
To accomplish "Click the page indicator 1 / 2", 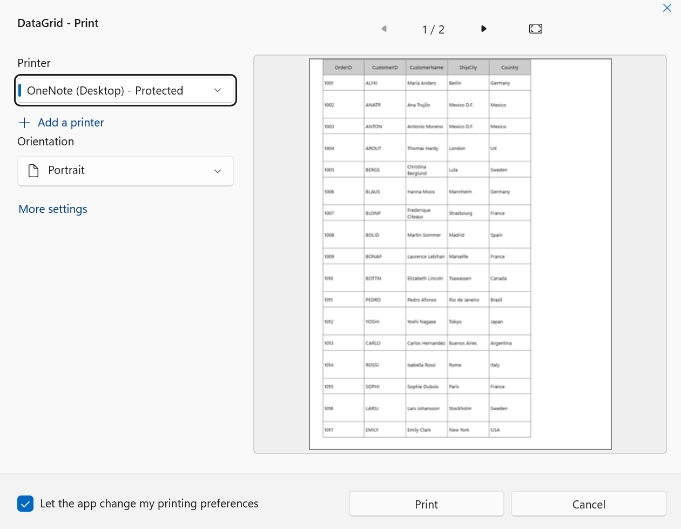I will click(x=433, y=30).
